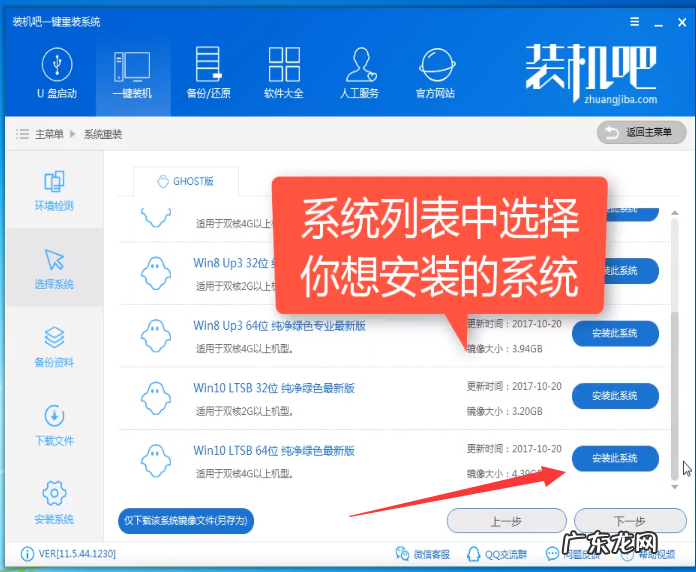The width and height of the screenshot is (696, 572).
Task: Open 备份/还原 section
Action: (208, 73)
